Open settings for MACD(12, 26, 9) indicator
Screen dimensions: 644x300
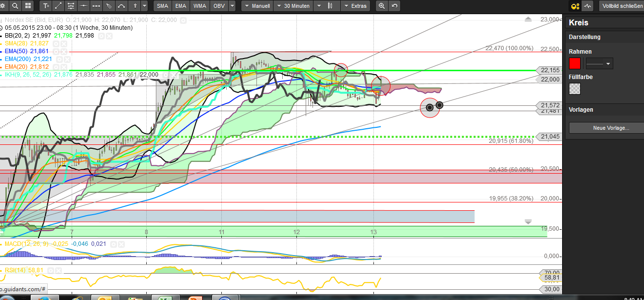[x=114, y=244]
